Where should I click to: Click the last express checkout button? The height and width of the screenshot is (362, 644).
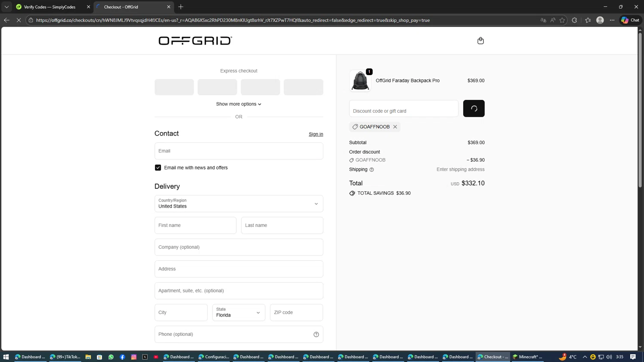pyautogui.click(x=304, y=87)
